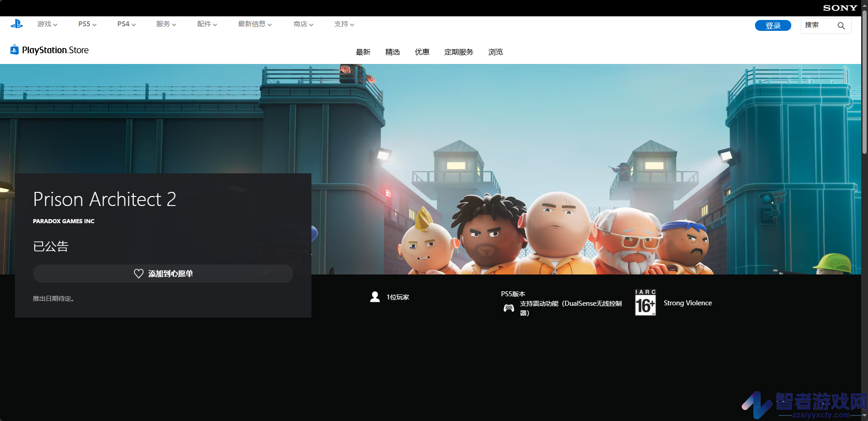This screenshot has width=868, height=421.
Task: Switch to the 浏览 store tab
Action: click(x=495, y=52)
